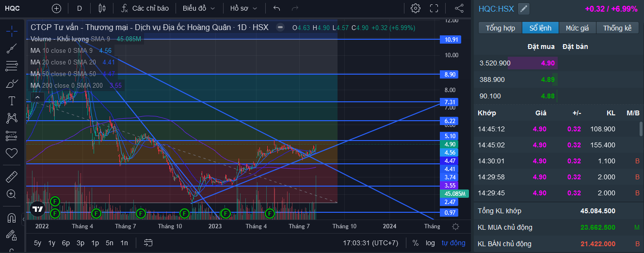Toggle tự động auto scale
This screenshot has height=253, width=644.
453,243
